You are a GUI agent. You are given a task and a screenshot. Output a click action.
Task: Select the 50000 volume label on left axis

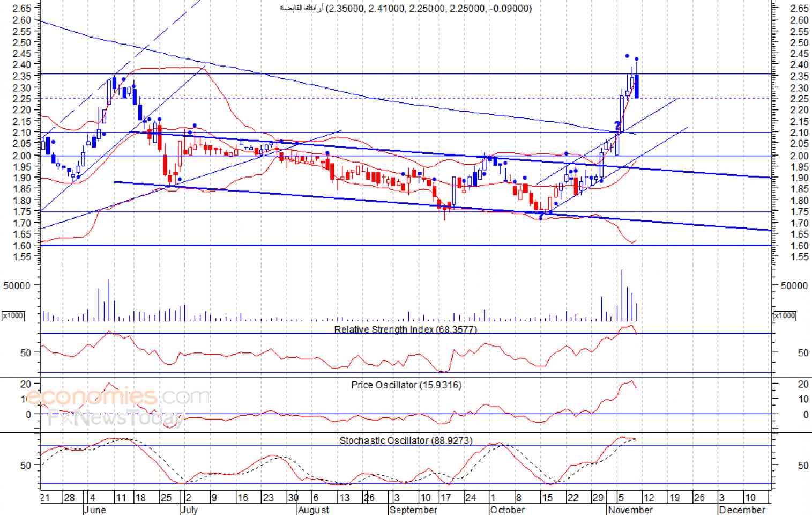point(17,286)
